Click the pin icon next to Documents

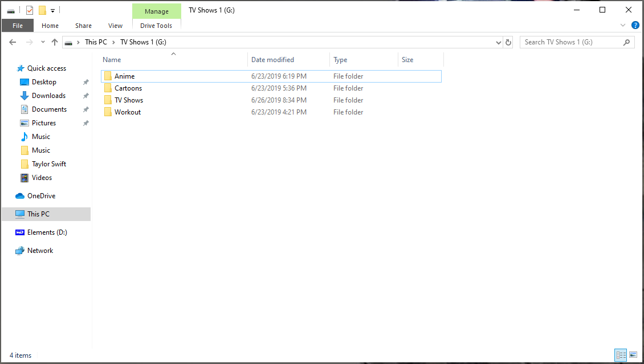pyautogui.click(x=86, y=109)
